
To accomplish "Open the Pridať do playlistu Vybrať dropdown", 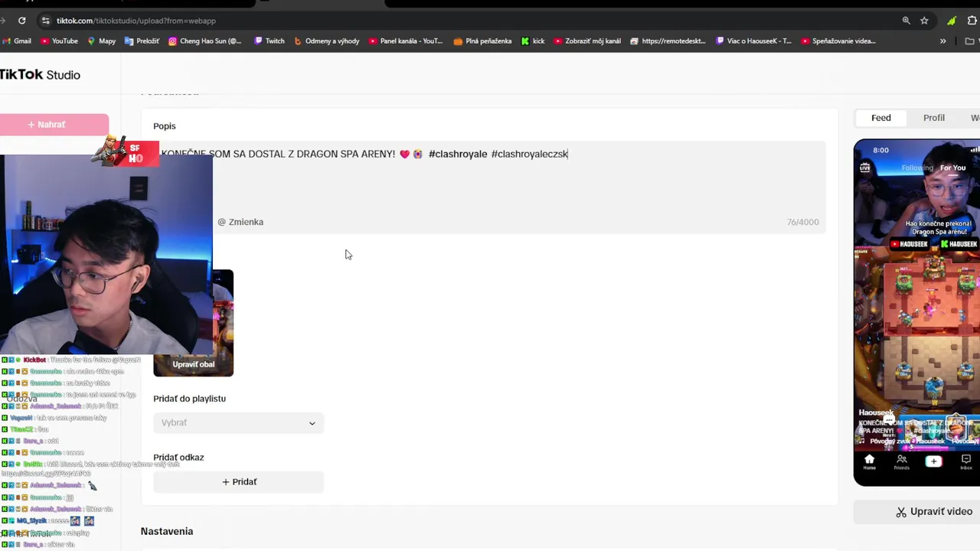I will pos(238,422).
